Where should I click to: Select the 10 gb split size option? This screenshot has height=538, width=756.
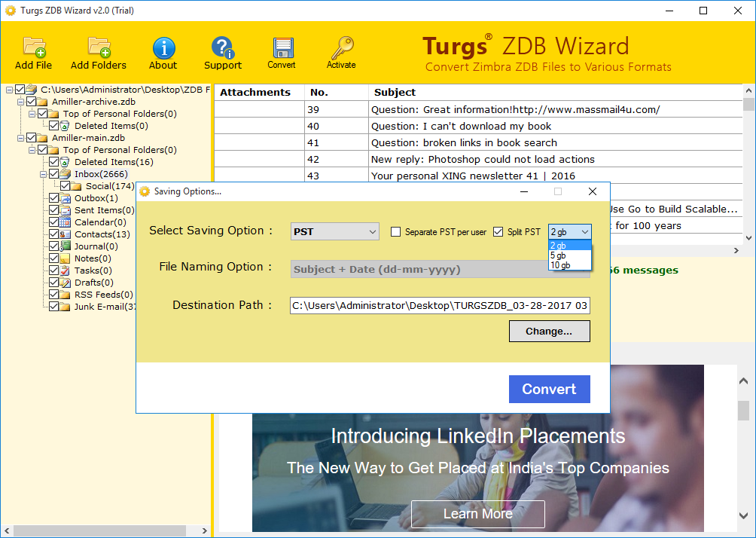[570, 265]
